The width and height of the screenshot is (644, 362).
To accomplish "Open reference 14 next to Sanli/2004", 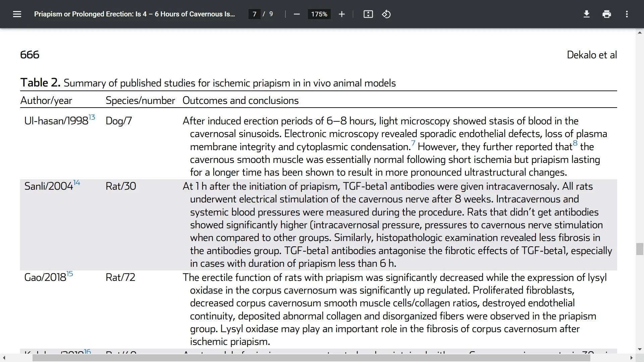I will click(77, 182).
